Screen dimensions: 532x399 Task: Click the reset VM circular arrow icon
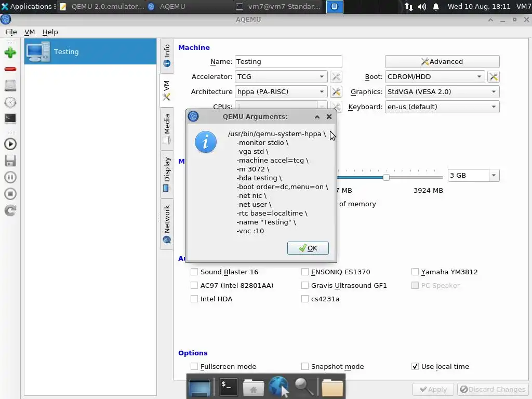tap(10, 211)
